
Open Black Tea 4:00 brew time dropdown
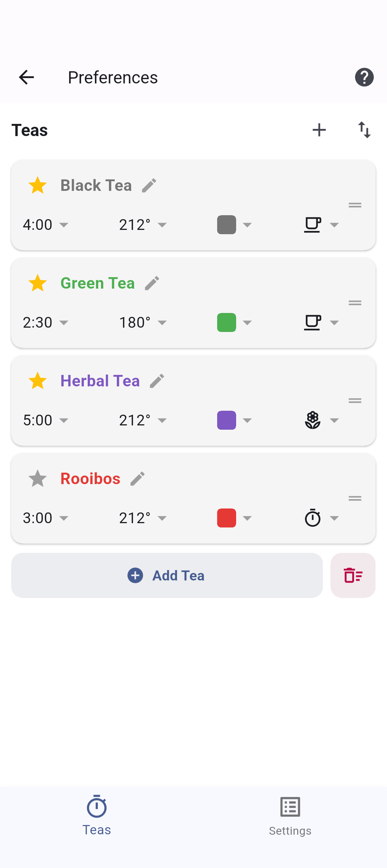[46, 225]
